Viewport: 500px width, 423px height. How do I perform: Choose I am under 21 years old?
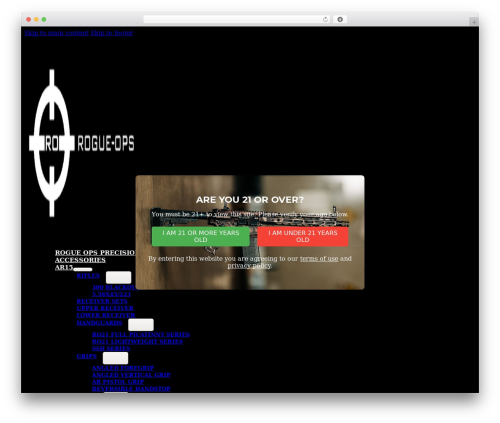[303, 236]
